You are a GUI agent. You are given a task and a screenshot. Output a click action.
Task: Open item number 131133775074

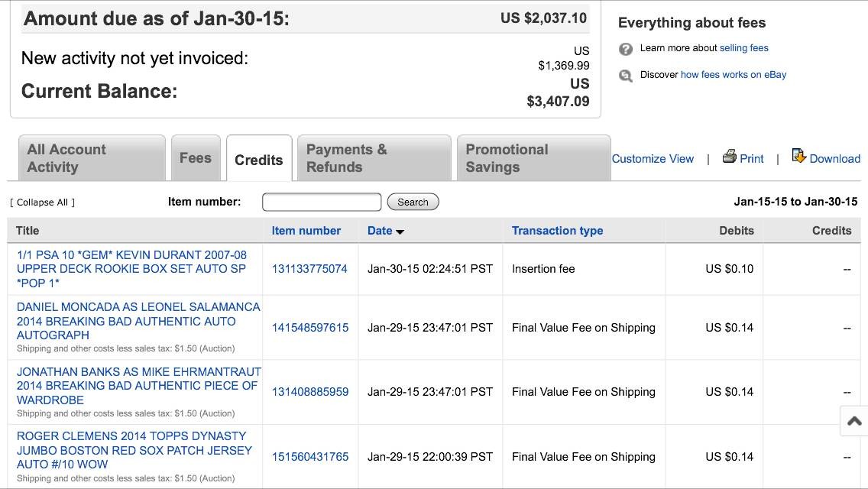coord(309,269)
